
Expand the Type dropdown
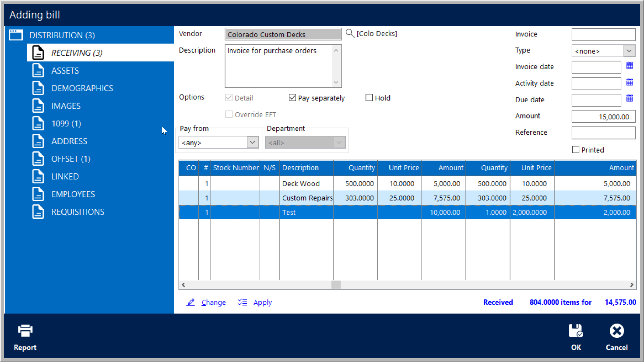click(629, 51)
